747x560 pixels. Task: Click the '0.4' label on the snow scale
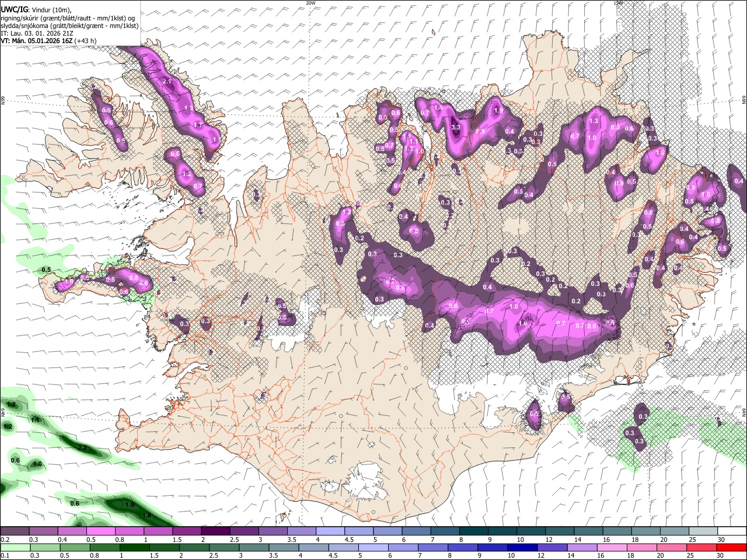click(62, 540)
